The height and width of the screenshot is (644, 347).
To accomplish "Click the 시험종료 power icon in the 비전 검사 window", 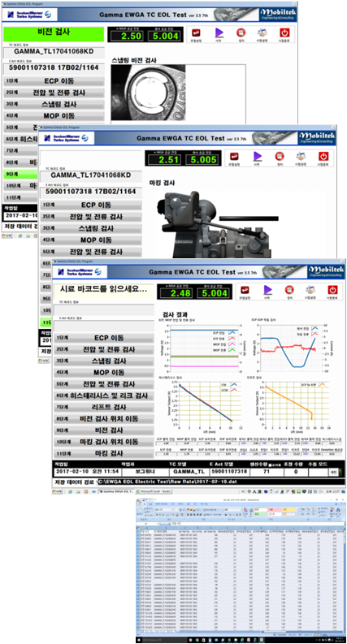I will point(284,33).
